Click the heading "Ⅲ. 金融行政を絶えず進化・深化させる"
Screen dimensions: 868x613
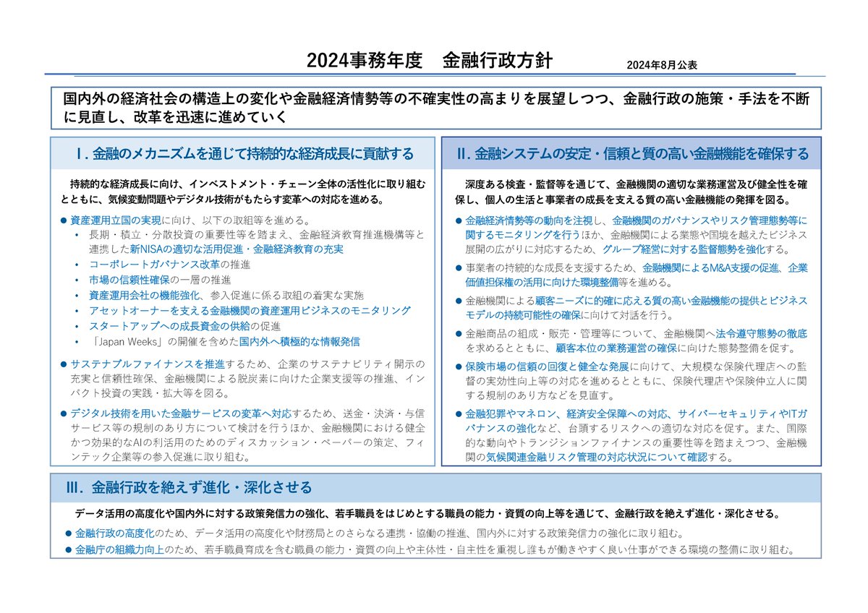(x=189, y=487)
